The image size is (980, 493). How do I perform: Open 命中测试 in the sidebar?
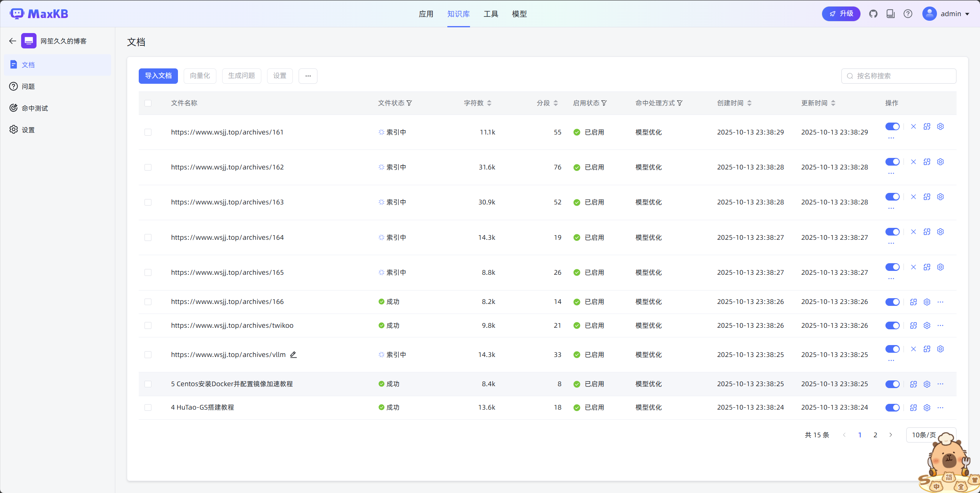35,108
